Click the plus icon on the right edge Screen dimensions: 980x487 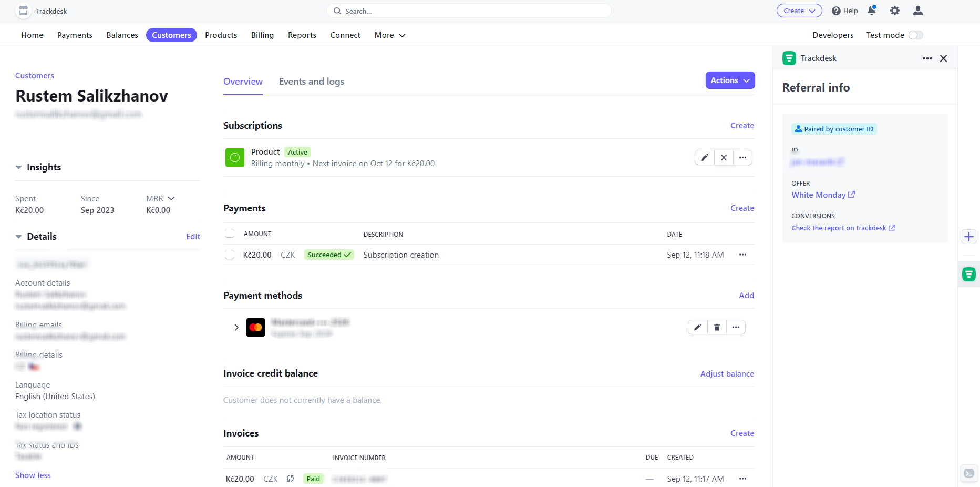[969, 237]
